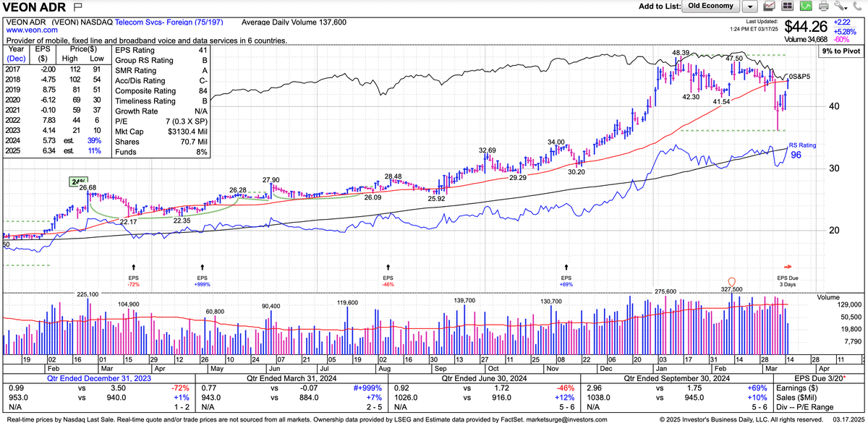Click the EPS -72% earnings arrow marker
Viewport: 868px width, 423px height.
(133, 268)
